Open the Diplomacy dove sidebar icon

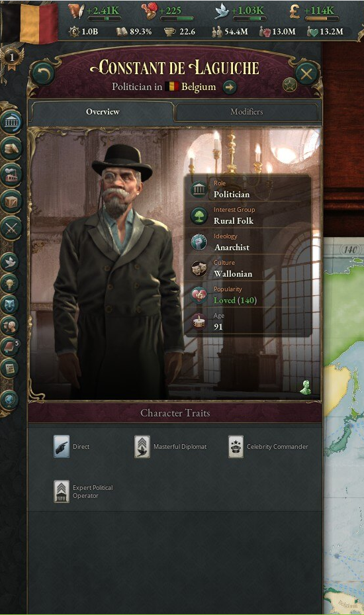(10, 261)
